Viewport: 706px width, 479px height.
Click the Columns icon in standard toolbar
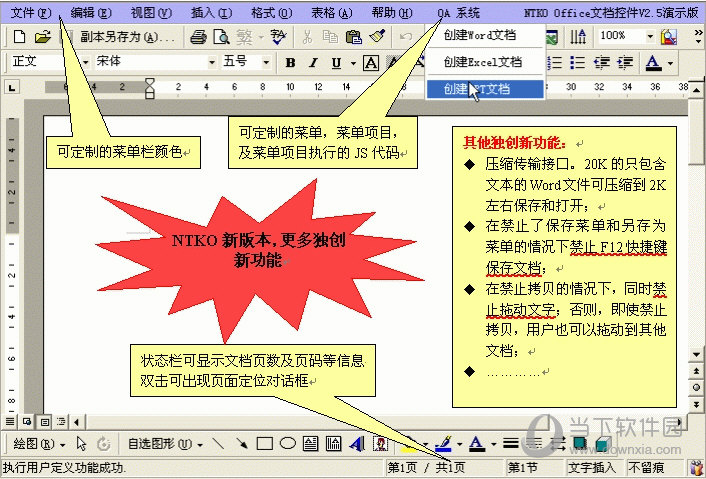578,36
